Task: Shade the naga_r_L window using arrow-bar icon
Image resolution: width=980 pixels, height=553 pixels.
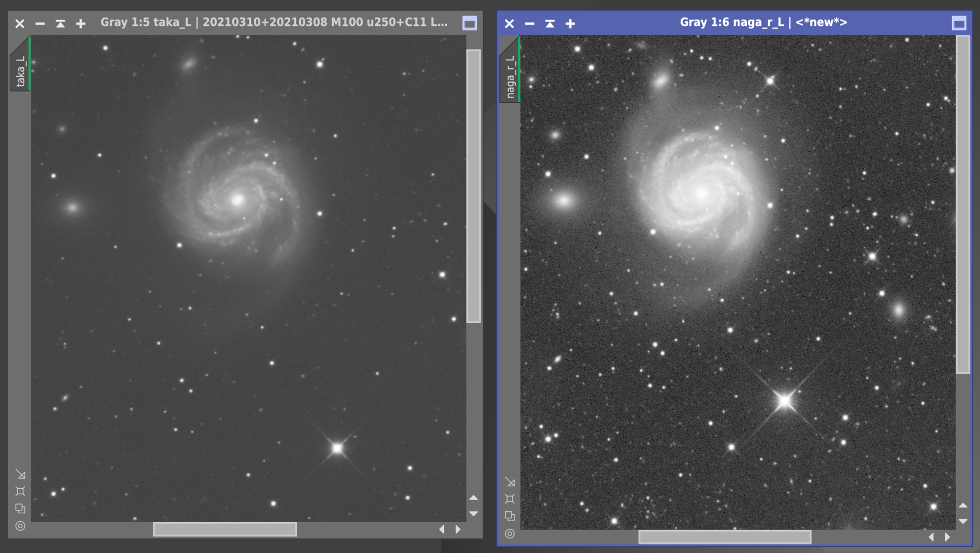Action: coord(550,24)
